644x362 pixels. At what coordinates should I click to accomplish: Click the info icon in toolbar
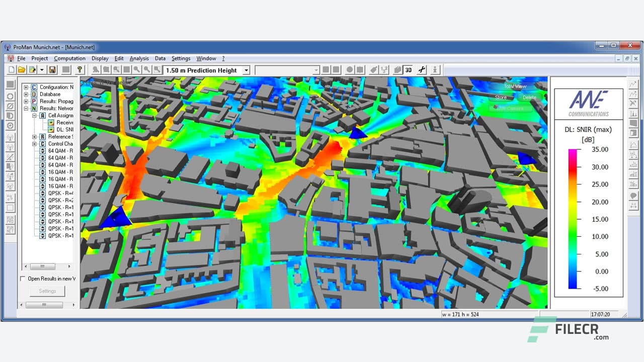pos(435,70)
